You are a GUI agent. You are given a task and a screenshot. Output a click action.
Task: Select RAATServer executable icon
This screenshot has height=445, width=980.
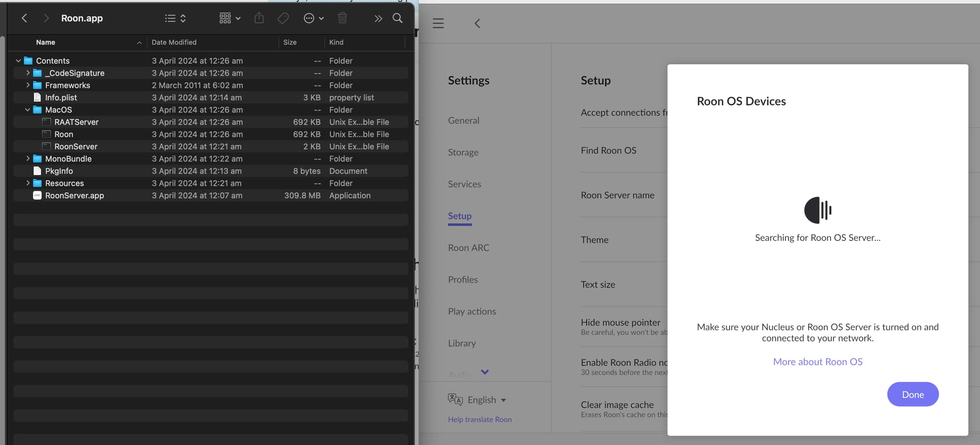pos(46,122)
